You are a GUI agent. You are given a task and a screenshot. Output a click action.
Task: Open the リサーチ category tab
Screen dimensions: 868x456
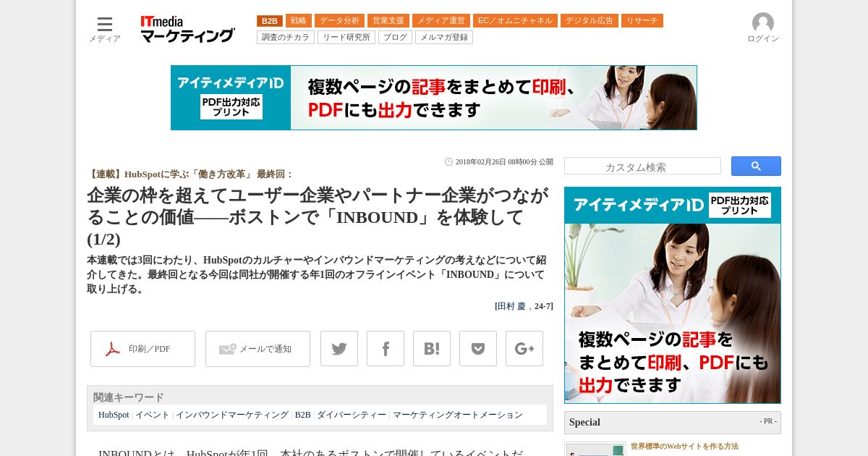pos(642,21)
